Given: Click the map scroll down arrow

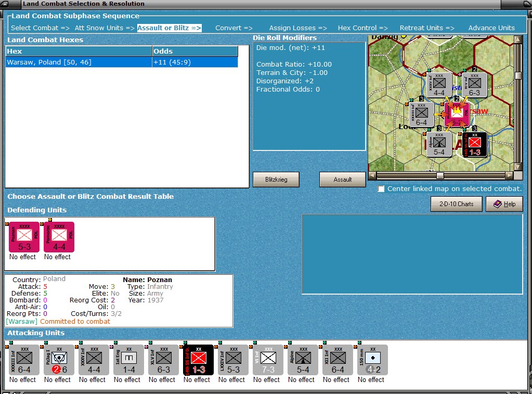Looking at the screenshot, I should click(x=518, y=167).
